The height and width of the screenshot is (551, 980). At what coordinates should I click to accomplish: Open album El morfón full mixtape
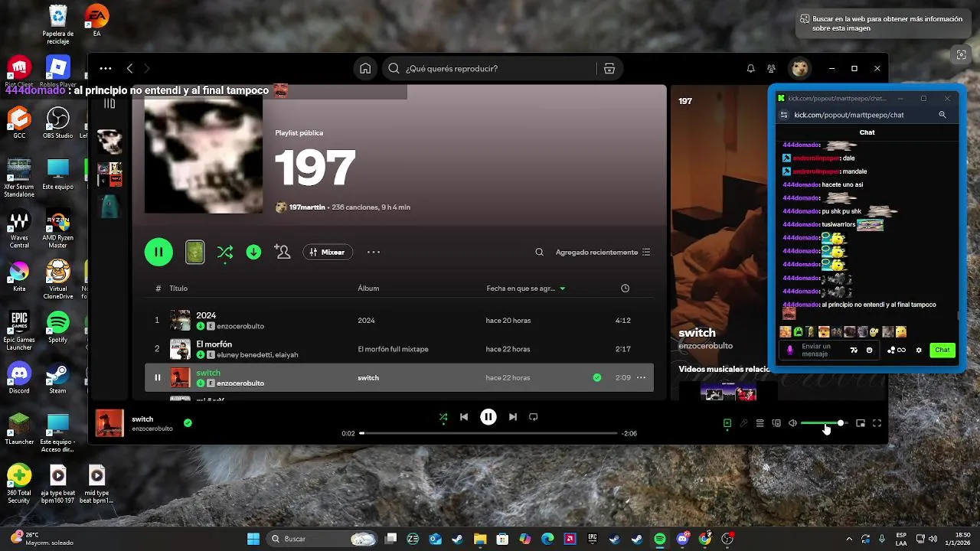click(x=393, y=349)
